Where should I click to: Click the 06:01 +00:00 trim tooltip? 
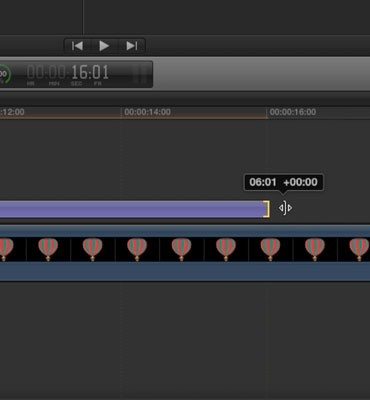284,182
